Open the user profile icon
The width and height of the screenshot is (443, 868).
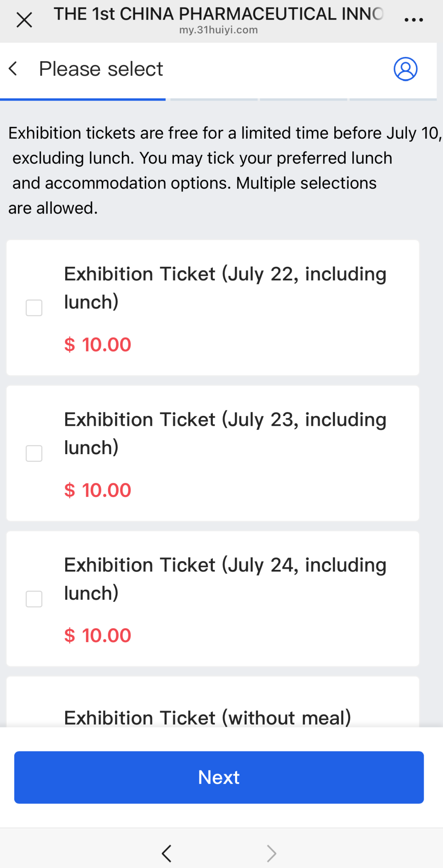coord(405,69)
